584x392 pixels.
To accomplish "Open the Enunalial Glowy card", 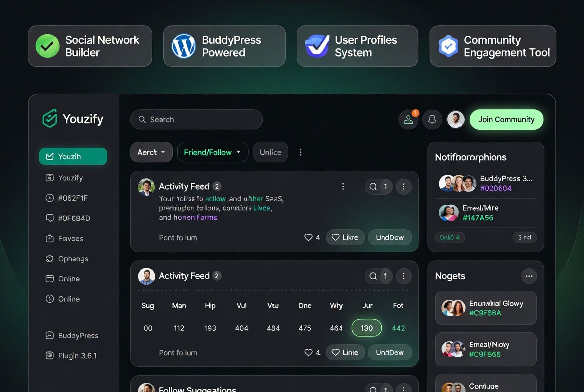I will point(486,308).
